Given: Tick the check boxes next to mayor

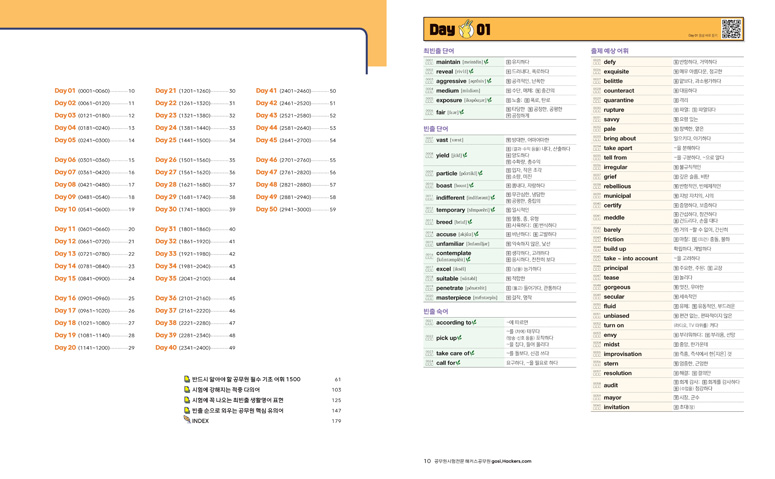Looking at the screenshot, I should pyautogui.click(x=597, y=397).
